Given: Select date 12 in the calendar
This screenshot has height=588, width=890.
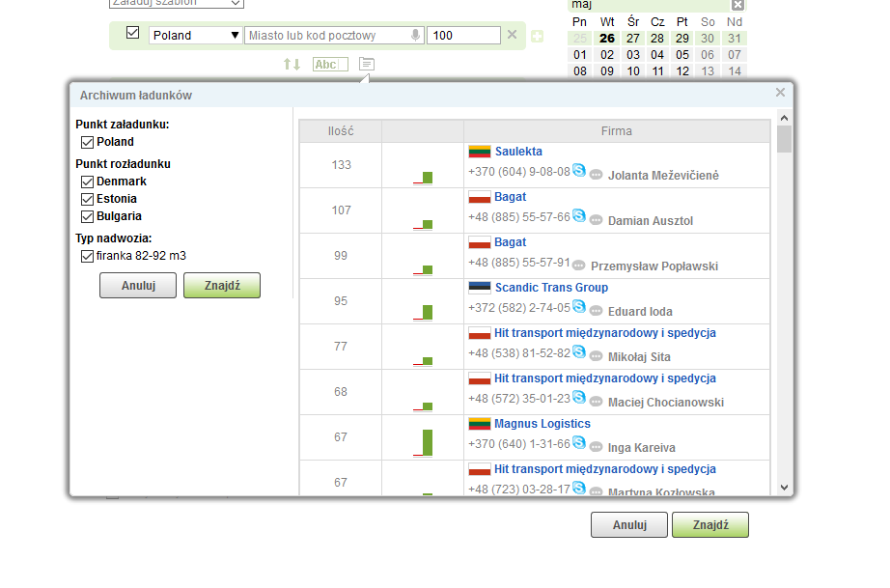Looking at the screenshot, I should pyautogui.click(x=682, y=70).
